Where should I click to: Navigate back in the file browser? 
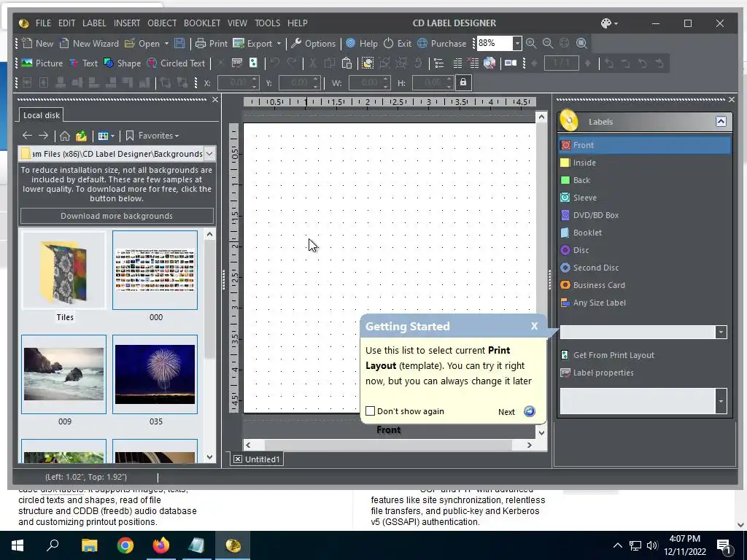pyautogui.click(x=27, y=136)
